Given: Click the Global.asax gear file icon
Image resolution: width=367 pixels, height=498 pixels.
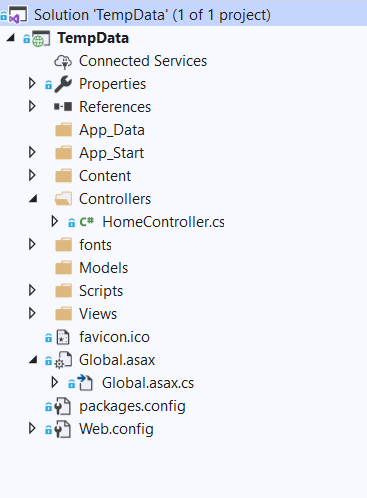Looking at the screenshot, I should click(x=63, y=360).
